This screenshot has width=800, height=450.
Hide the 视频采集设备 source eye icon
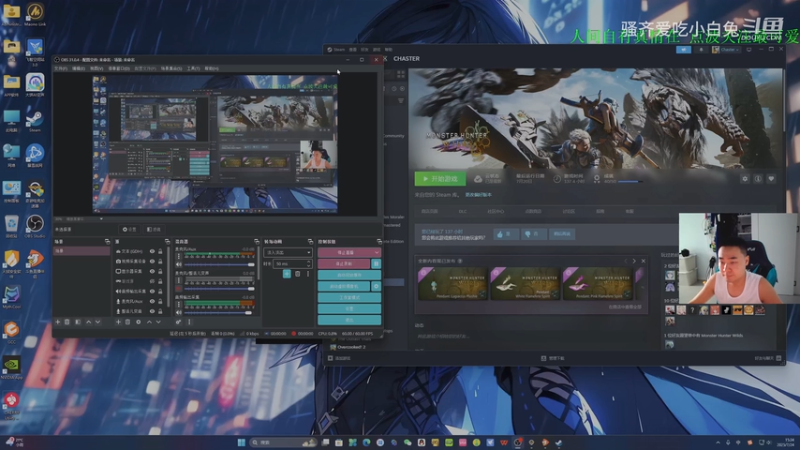152,261
